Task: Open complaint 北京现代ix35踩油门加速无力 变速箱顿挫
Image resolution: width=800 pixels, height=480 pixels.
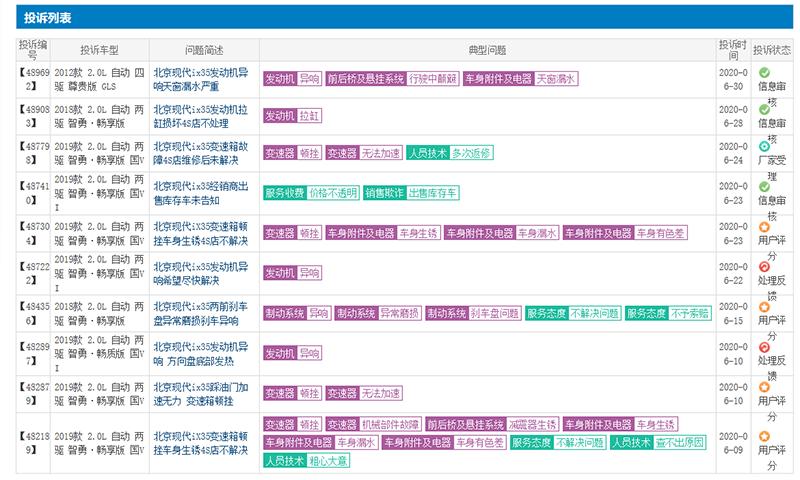Action: coord(201,394)
